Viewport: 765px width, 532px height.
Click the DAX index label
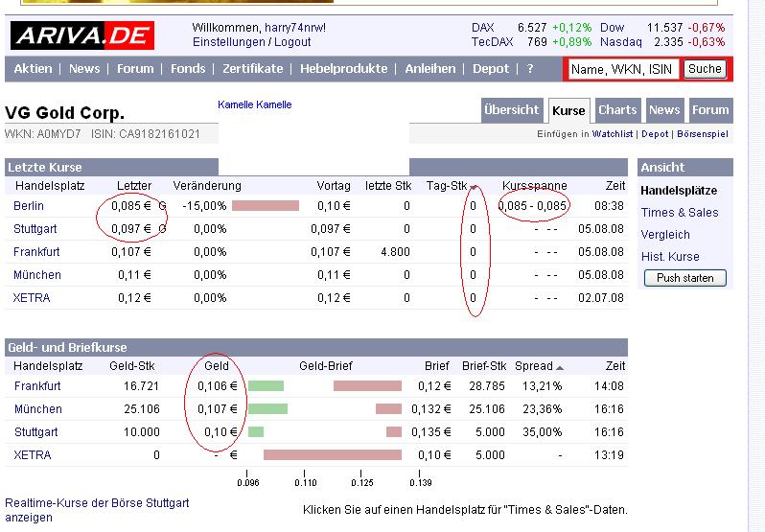point(482,27)
